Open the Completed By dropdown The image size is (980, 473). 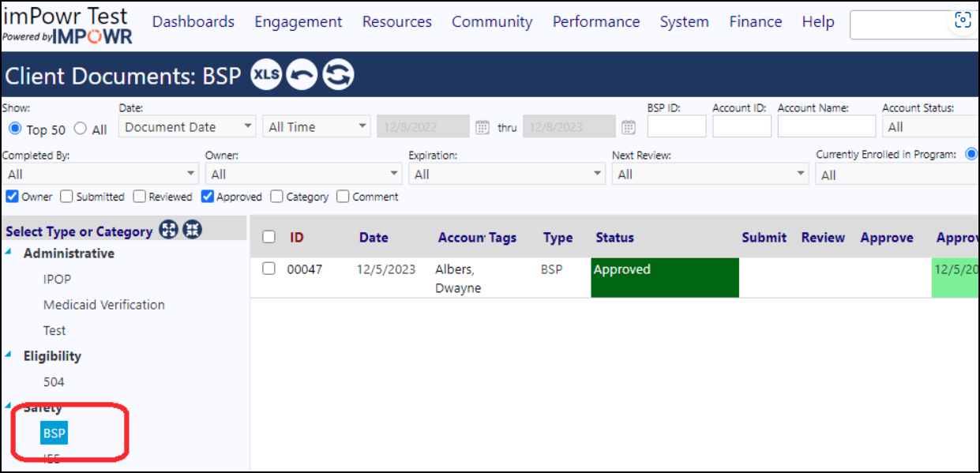(x=100, y=174)
